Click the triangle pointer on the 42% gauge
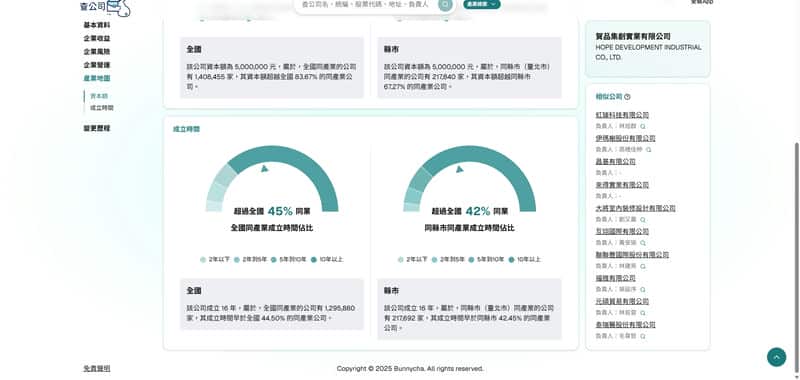Image resolution: width=800 pixels, height=380 pixels. [459, 169]
